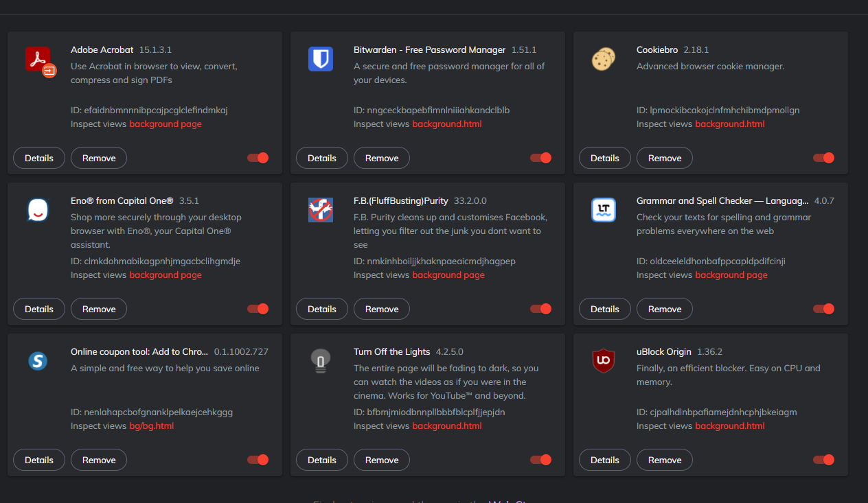Remove the Online coupon tool extension
868x503 pixels.
click(99, 460)
